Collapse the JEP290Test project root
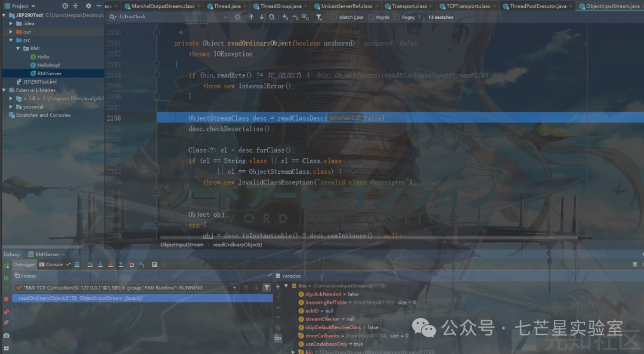Image resolution: width=644 pixels, height=354 pixels. click(x=4, y=15)
